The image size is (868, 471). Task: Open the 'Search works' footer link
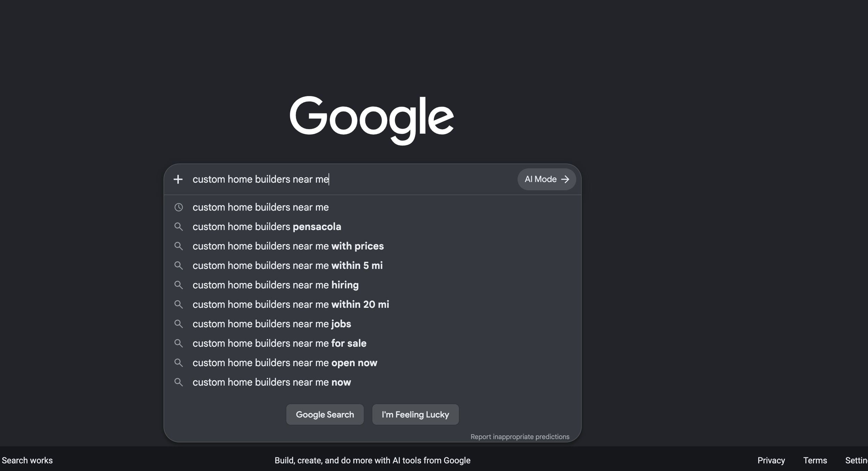tap(26, 460)
